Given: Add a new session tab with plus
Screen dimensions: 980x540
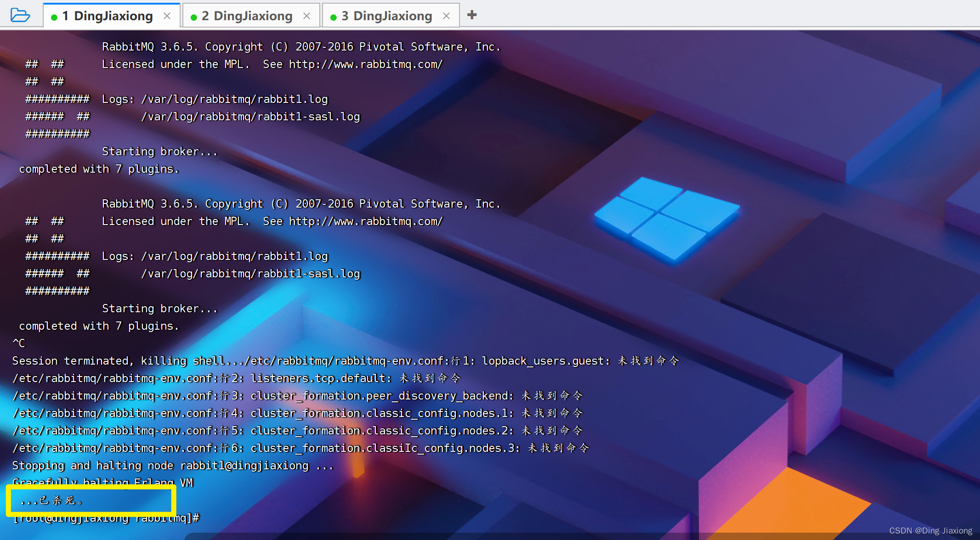Looking at the screenshot, I should (472, 15).
